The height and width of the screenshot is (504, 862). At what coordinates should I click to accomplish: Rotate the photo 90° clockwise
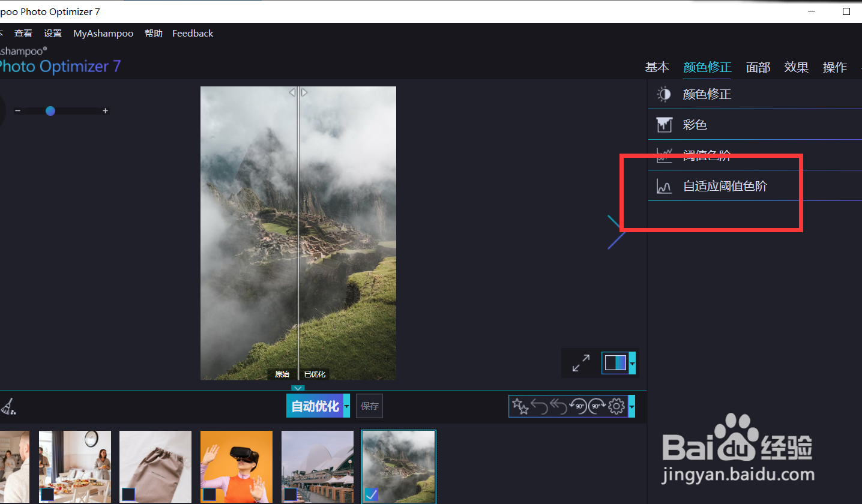point(597,406)
